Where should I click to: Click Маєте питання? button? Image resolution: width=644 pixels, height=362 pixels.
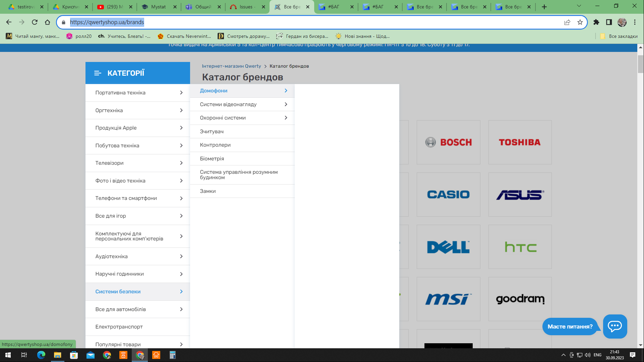(x=570, y=327)
